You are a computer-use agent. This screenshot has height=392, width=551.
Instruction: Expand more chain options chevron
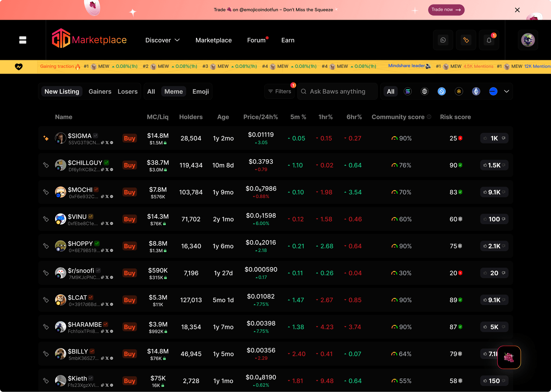507,92
